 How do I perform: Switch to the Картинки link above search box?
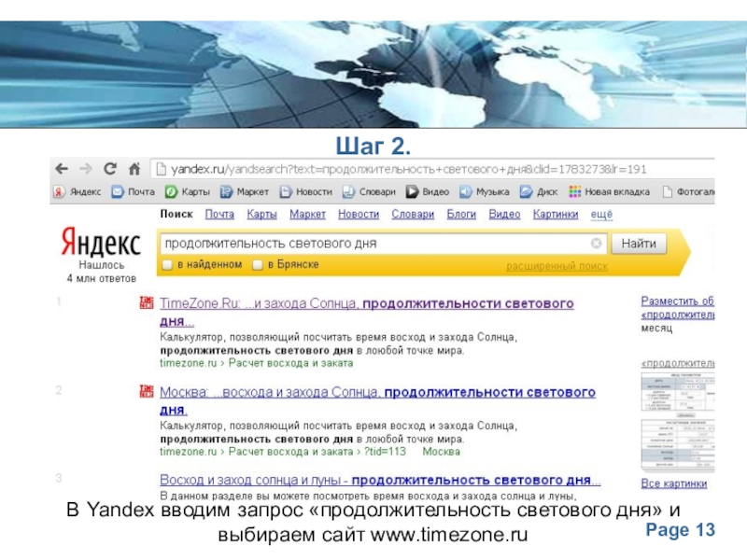(556, 215)
